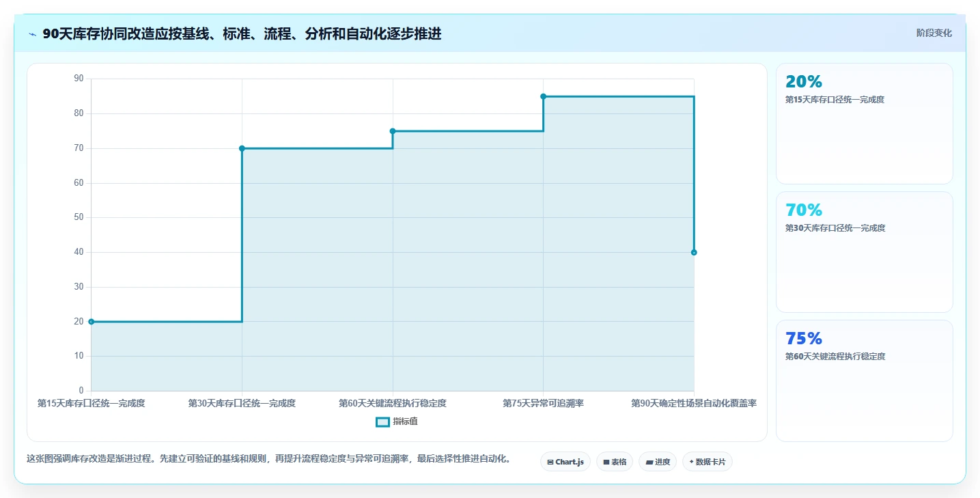Click axis label 第15天库存口径统一完成度
980x498 pixels.
pos(92,403)
